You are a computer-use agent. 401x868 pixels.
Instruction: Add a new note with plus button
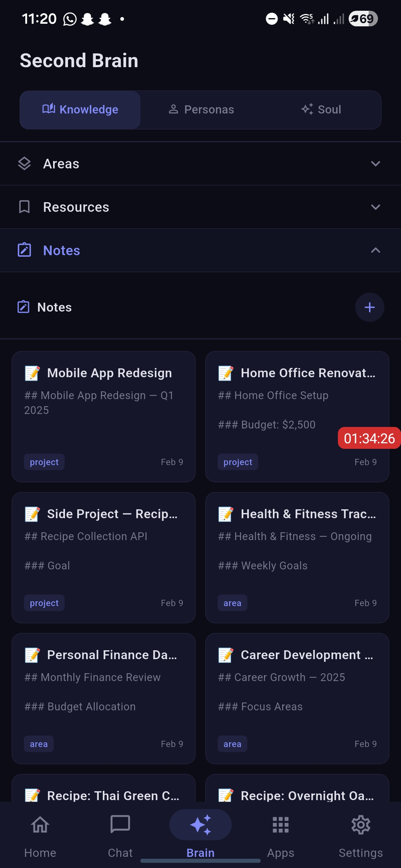click(x=369, y=307)
